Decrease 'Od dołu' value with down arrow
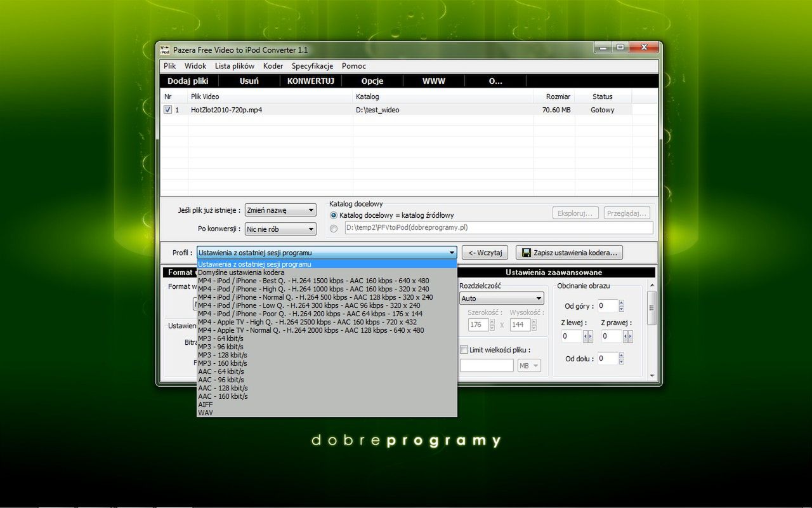 tap(621, 362)
